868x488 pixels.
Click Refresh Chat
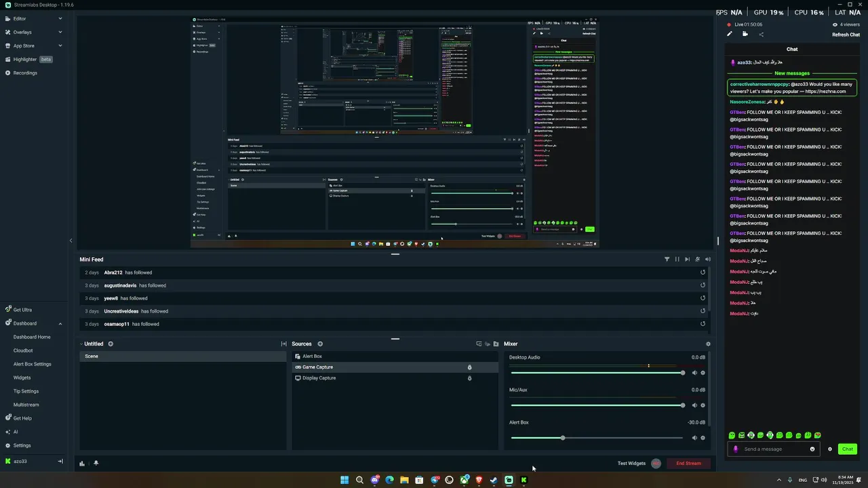pyautogui.click(x=846, y=35)
